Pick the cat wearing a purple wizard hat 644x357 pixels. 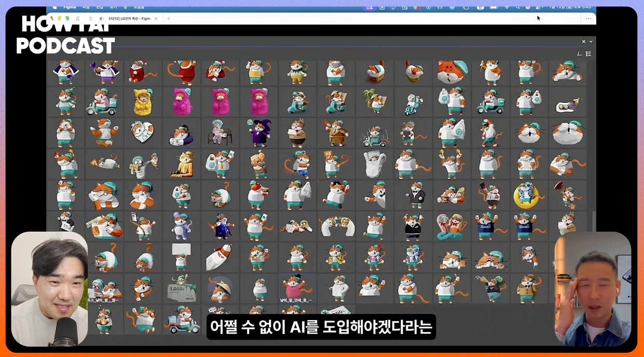click(x=258, y=133)
